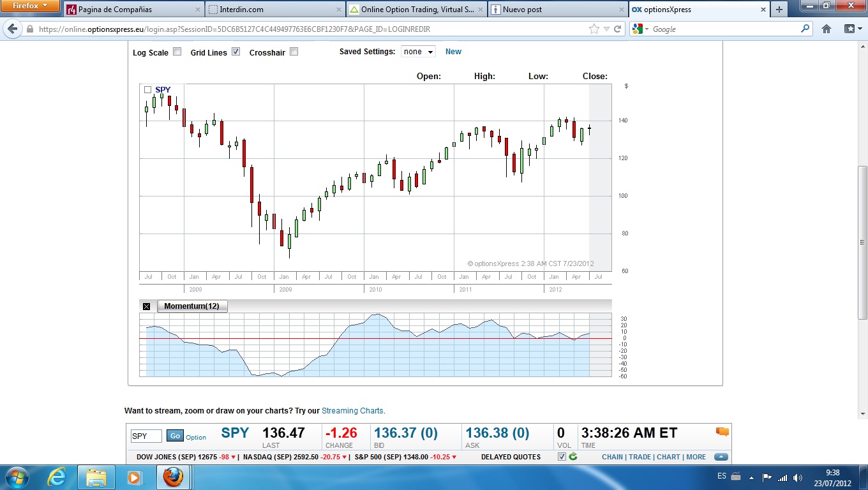Open the CHAIN link in quote bar
This screenshot has width=868, height=490.
[612, 457]
